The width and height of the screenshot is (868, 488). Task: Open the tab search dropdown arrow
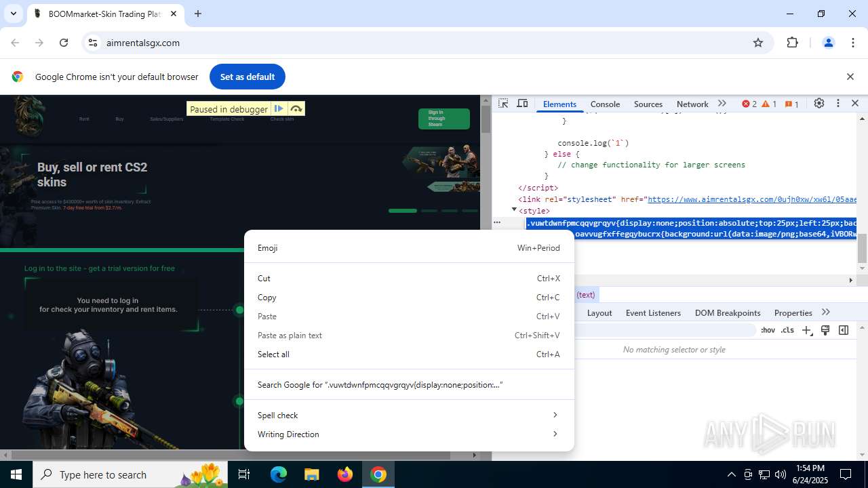13,14
